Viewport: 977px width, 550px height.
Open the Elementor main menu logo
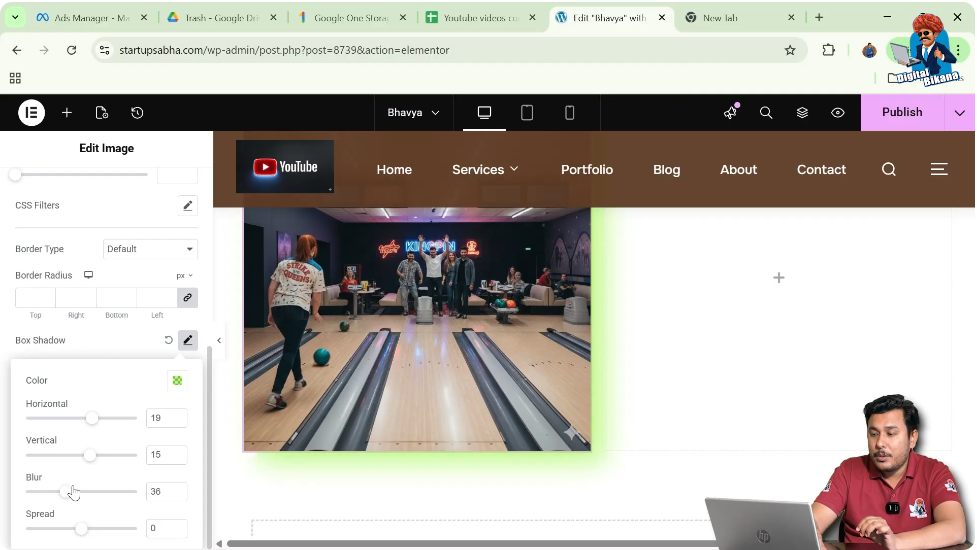click(x=31, y=113)
